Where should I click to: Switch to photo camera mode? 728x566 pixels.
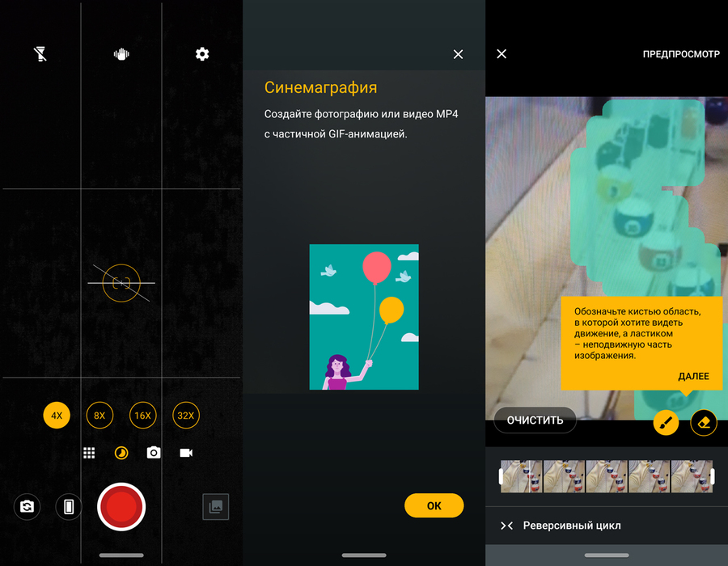[154, 453]
